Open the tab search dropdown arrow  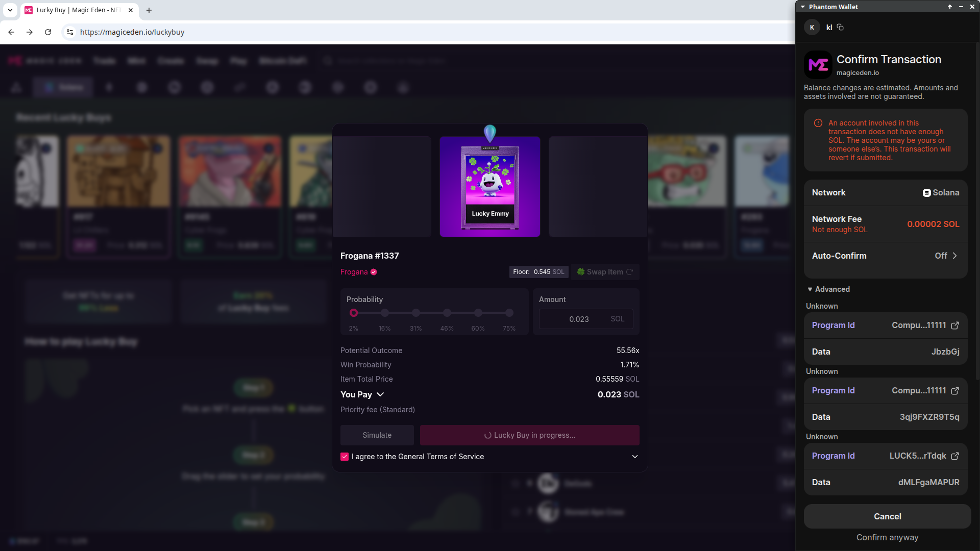(x=10, y=10)
